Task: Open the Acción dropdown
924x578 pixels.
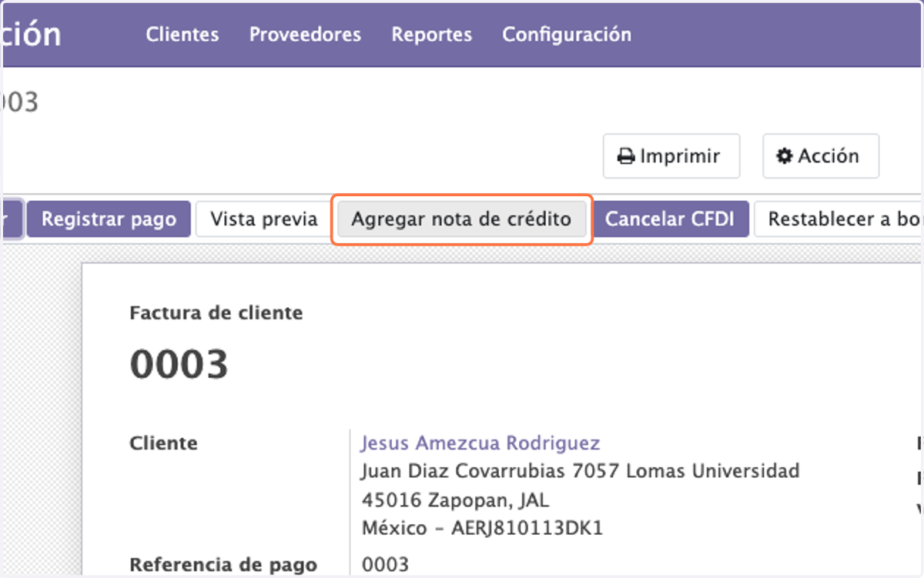Action: (x=821, y=156)
